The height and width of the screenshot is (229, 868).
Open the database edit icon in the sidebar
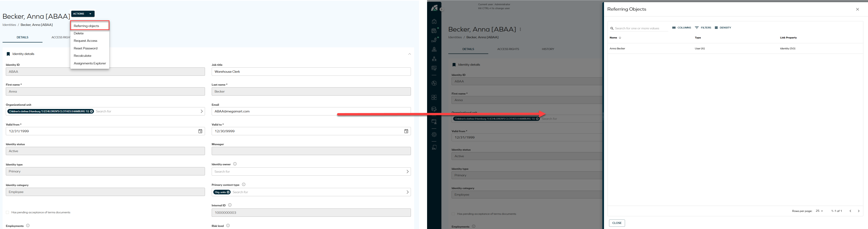434,109
